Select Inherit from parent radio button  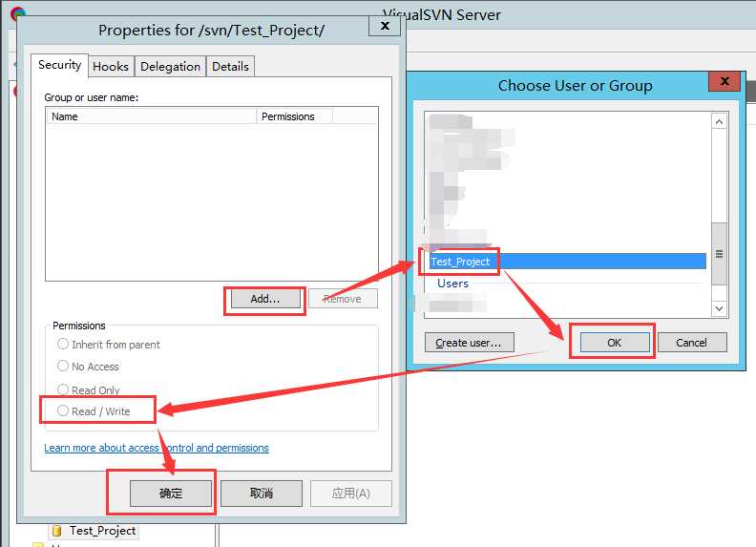(x=109, y=345)
